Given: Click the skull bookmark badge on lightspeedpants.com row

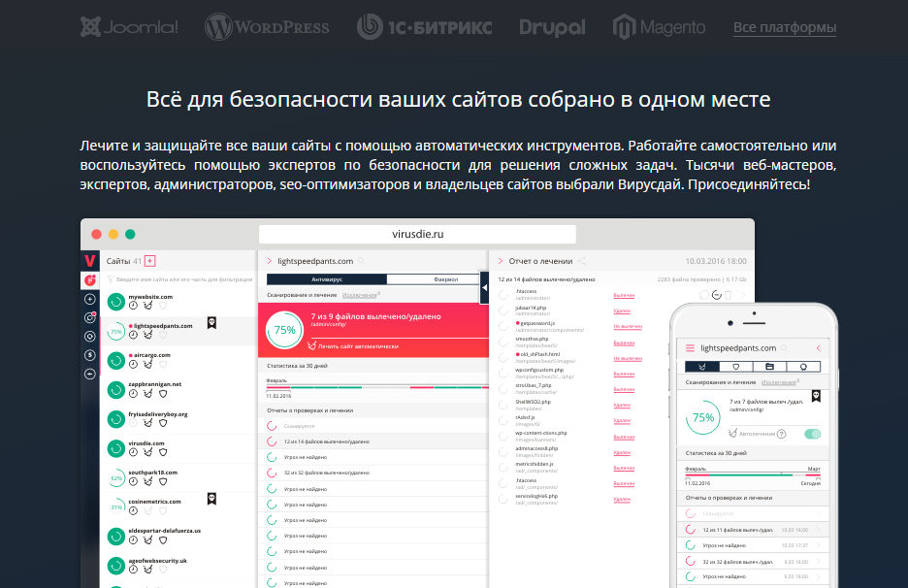Looking at the screenshot, I should pyautogui.click(x=211, y=323).
